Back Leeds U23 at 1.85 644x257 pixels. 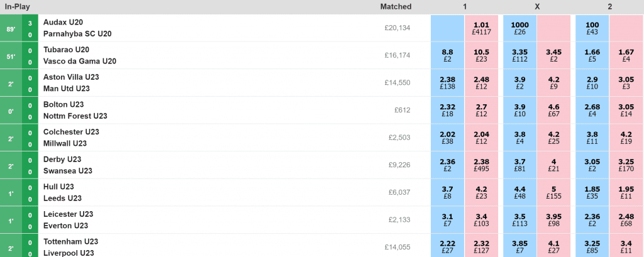coord(592,192)
